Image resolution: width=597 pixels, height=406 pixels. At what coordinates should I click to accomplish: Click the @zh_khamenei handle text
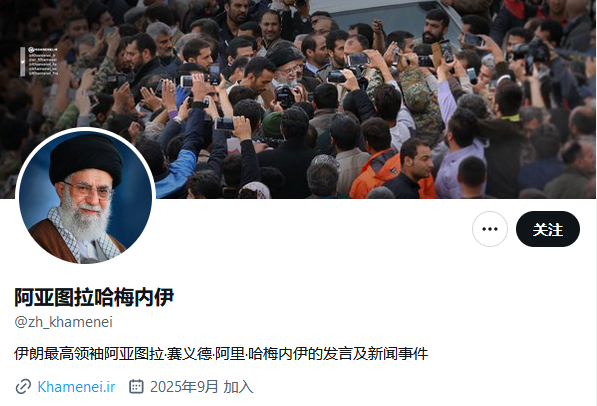click(x=64, y=322)
